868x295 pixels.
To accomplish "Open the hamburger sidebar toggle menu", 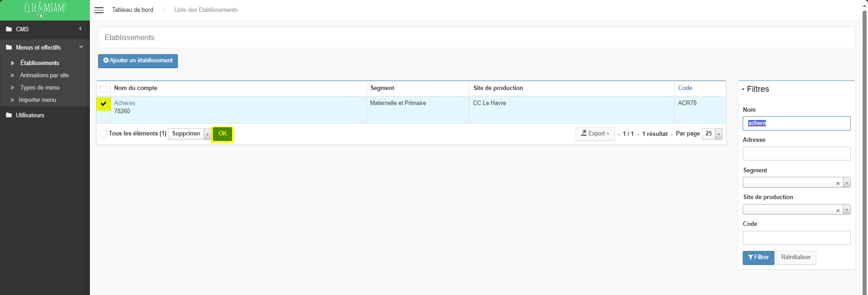I will (99, 10).
